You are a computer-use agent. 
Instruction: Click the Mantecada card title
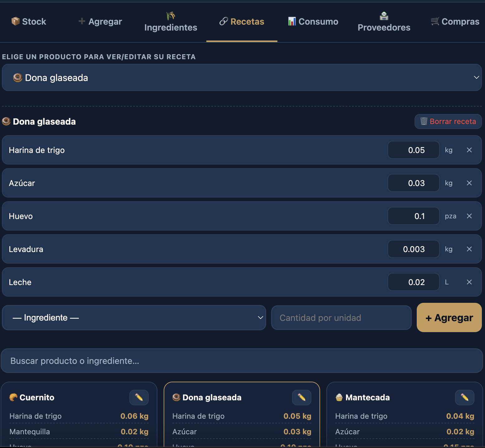[x=367, y=398]
